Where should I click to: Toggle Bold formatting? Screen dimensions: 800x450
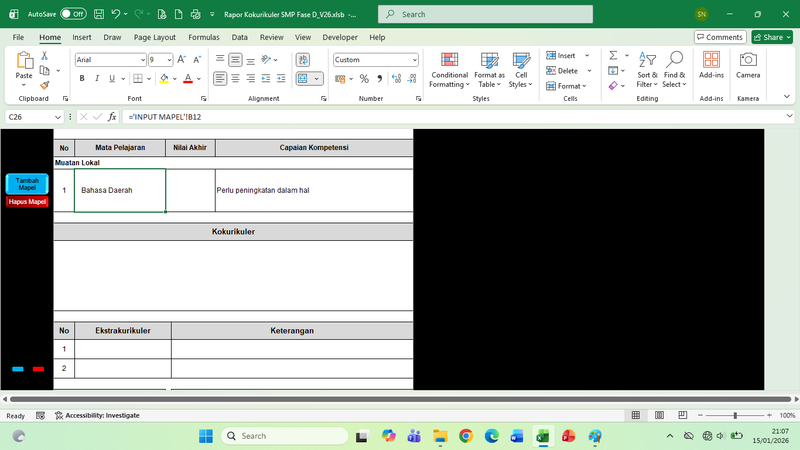click(83, 79)
